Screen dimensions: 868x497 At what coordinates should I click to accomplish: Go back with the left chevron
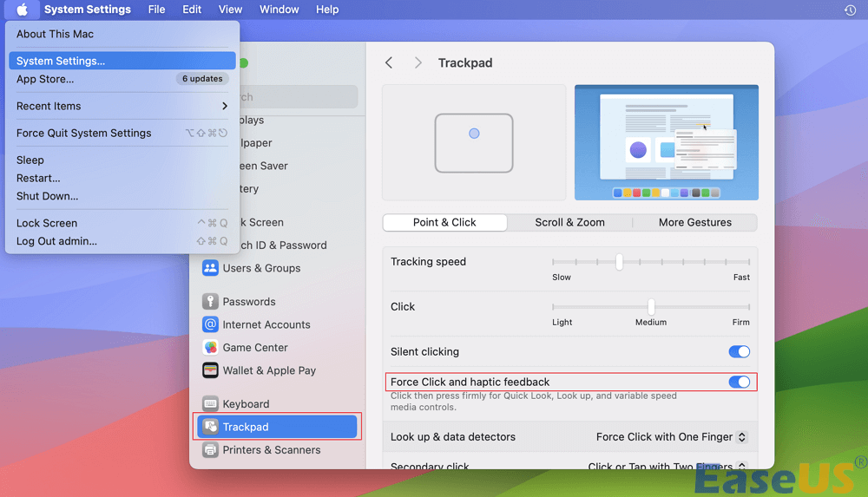coord(389,62)
